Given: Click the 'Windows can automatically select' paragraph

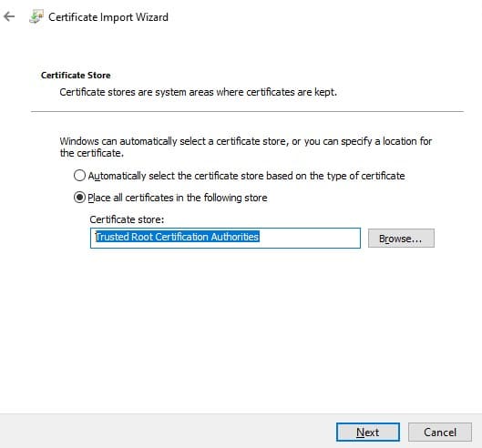Looking at the screenshot, I should coord(246,147).
